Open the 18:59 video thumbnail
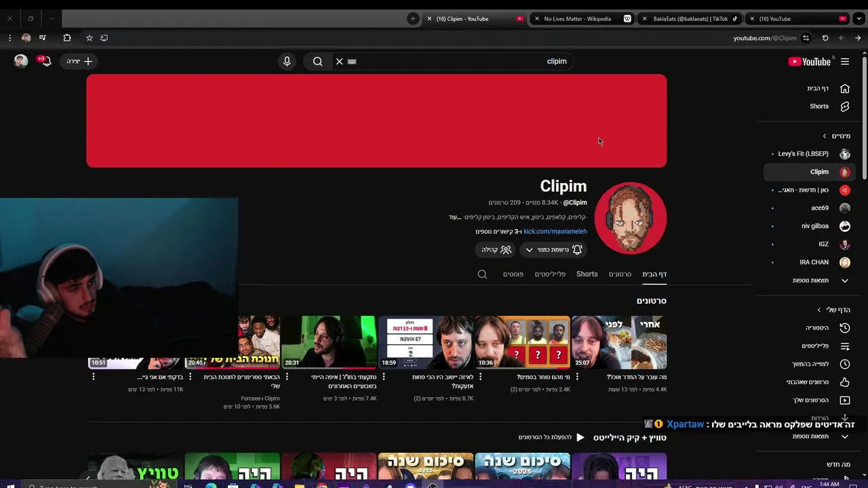 [426, 342]
